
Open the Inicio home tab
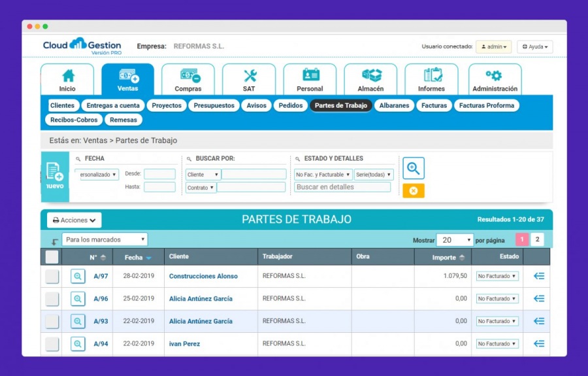pyautogui.click(x=67, y=80)
